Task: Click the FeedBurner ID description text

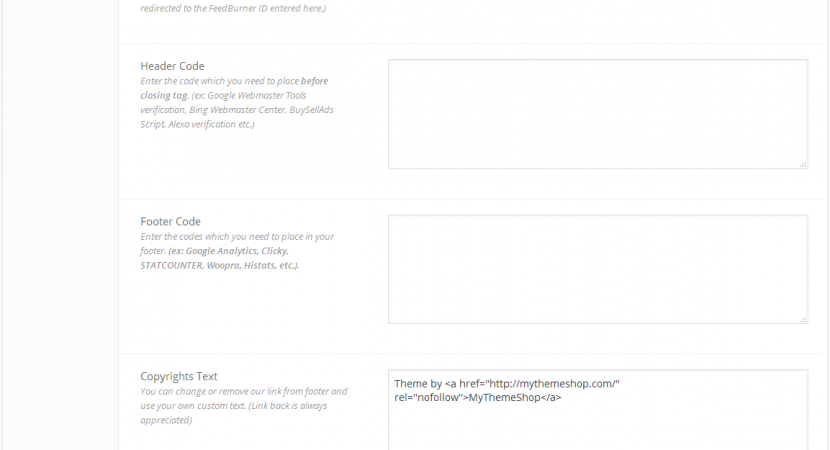Action: tap(233, 8)
